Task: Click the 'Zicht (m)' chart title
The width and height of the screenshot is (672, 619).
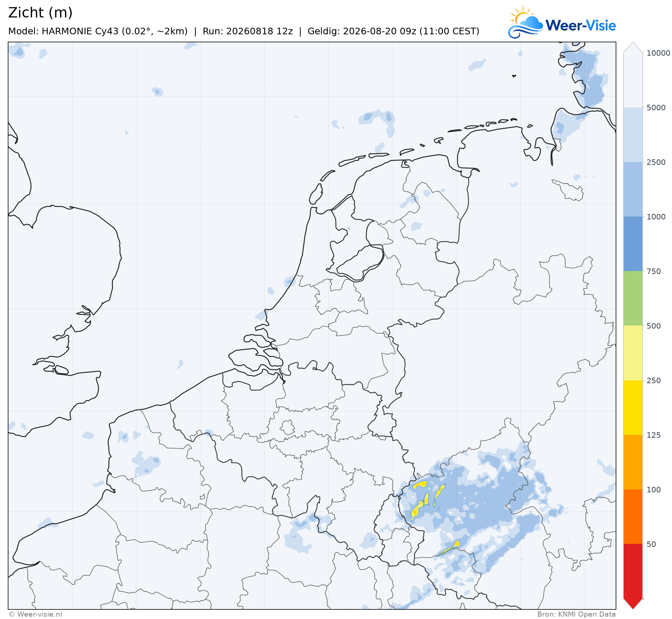Action: tap(41, 13)
